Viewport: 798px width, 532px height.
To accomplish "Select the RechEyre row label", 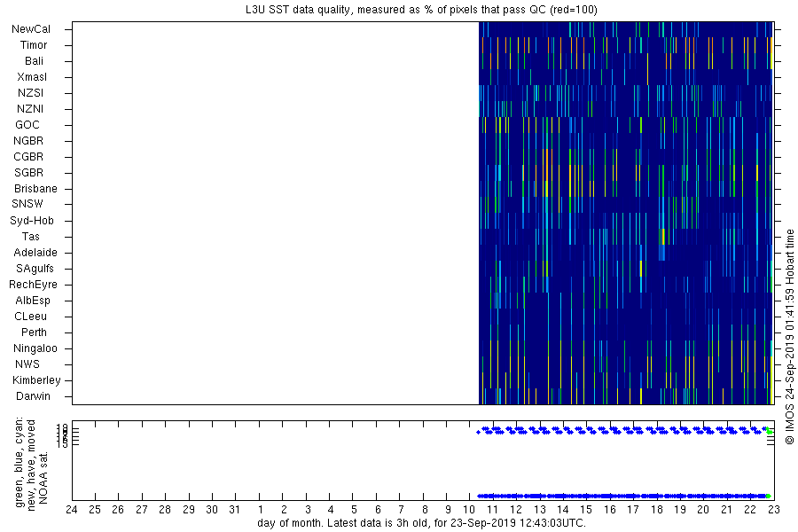I will point(33,284).
